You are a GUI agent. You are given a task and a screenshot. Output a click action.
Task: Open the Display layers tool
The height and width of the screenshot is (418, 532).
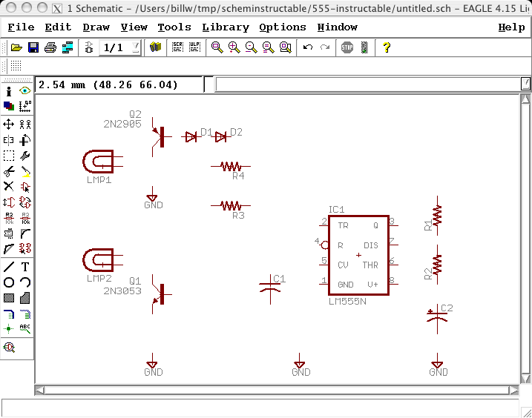[x=9, y=106]
